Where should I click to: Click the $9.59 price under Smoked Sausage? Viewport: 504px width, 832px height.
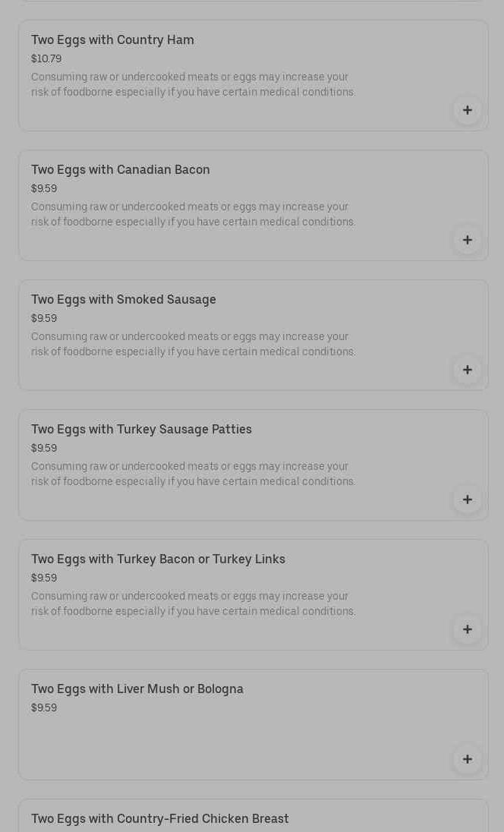tap(44, 319)
